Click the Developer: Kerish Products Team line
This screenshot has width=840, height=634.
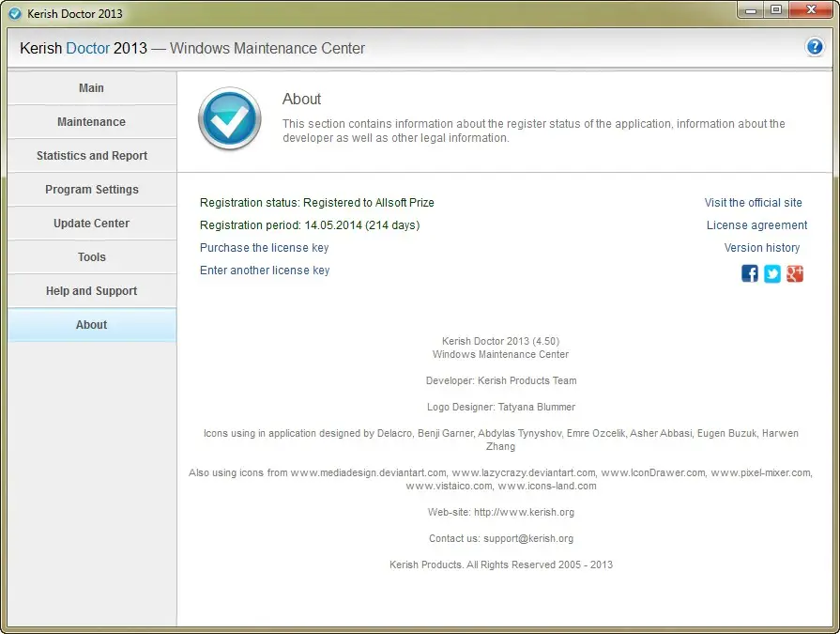501,380
